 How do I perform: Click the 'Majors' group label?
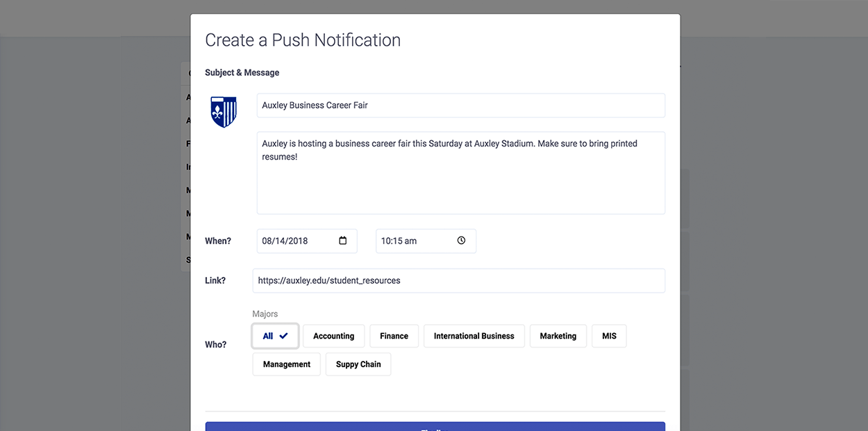pyautogui.click(x=265, y=314)
